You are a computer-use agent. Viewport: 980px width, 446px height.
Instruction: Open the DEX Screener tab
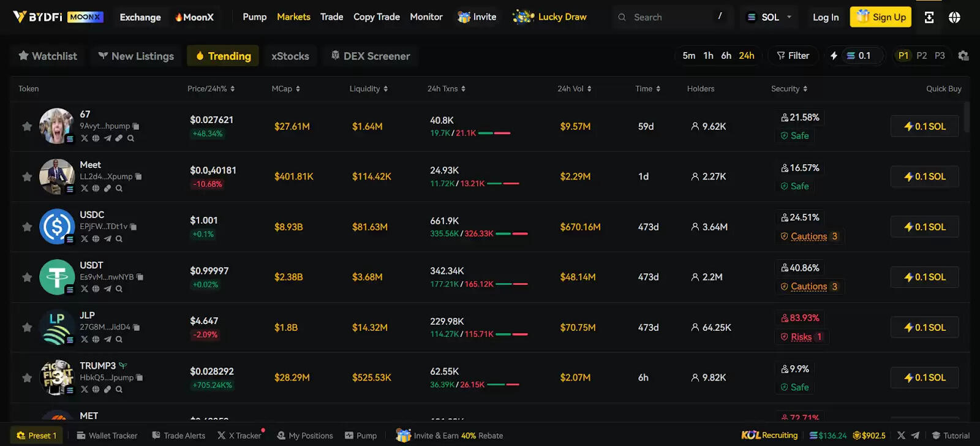tap(370, 56)
